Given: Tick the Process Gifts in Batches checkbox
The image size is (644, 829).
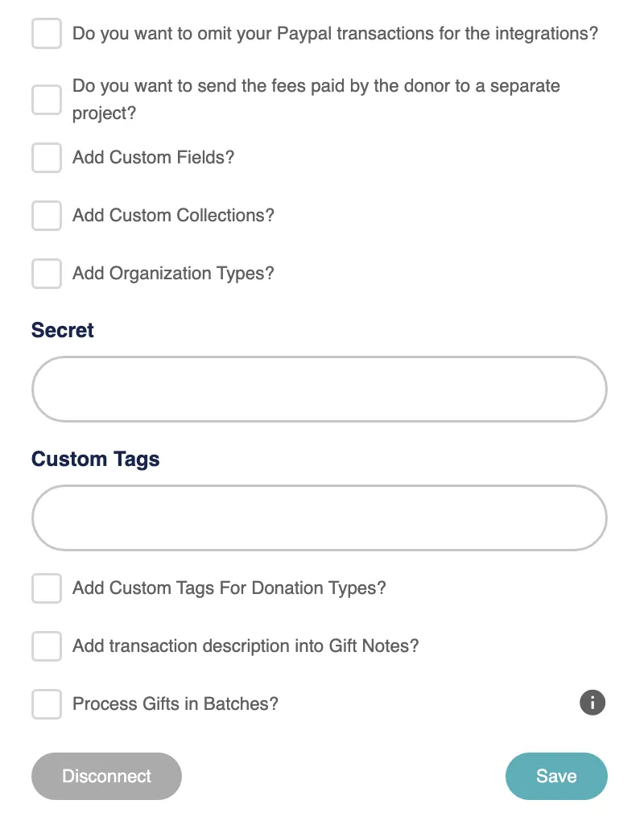Looking at the screenshot, I should click(47, 704).
